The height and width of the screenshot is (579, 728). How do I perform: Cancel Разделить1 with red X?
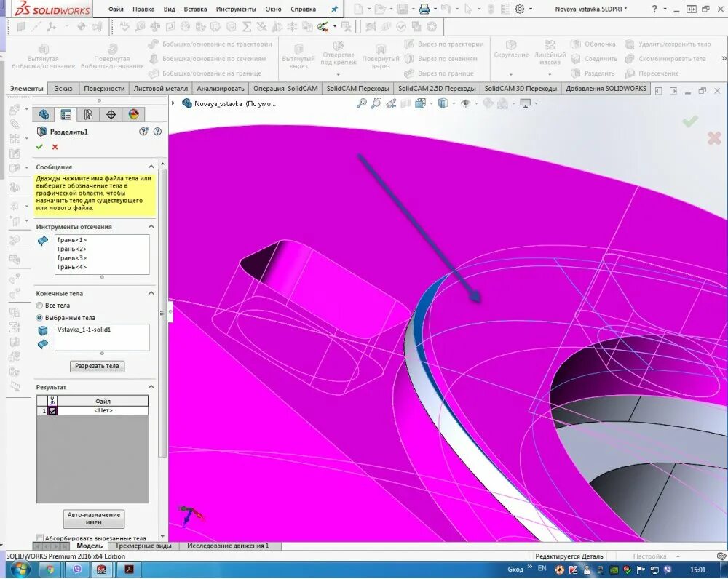pos(53,146)
